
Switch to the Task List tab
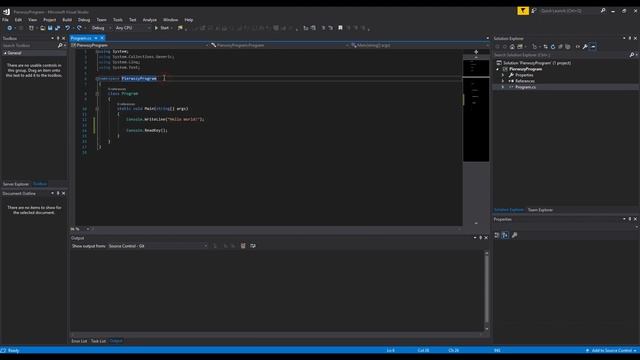click(x=98, y=341)
